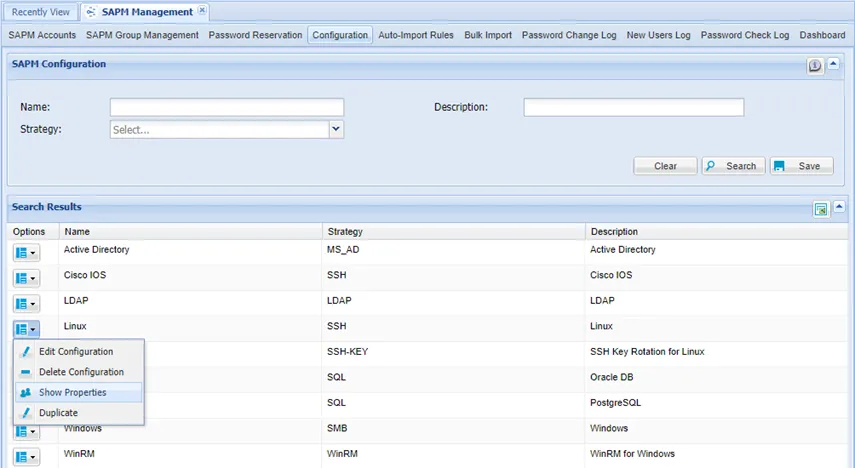
Task: Choose Delete Configuration from context menu
Action: [x=79, y=372]
